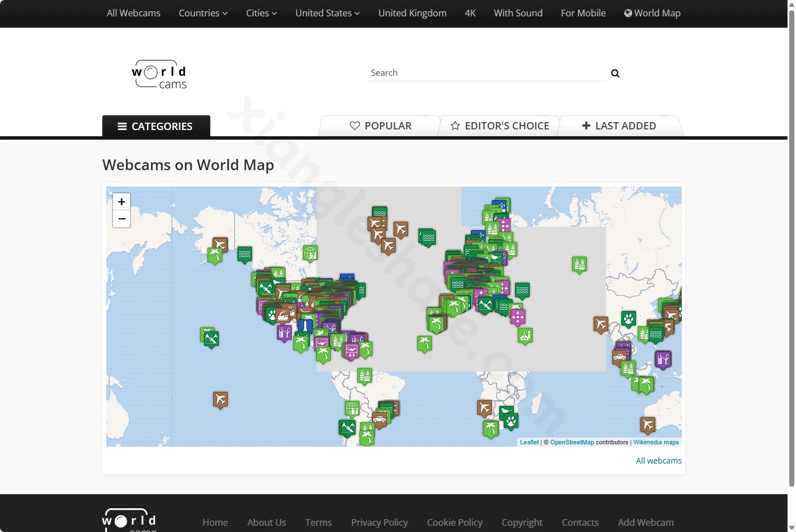Switch to the Popular tab

click(x=380, y=126)
